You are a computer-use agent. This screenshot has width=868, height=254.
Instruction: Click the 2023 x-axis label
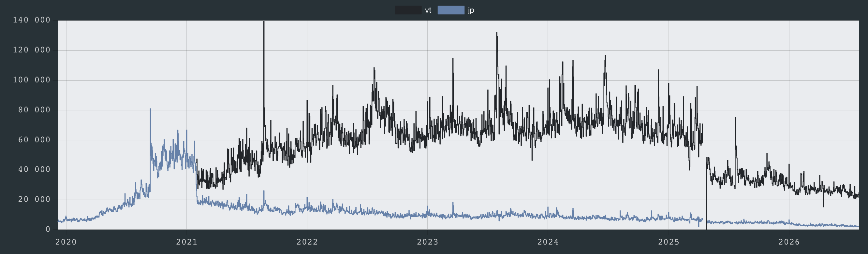coord(428,242)
